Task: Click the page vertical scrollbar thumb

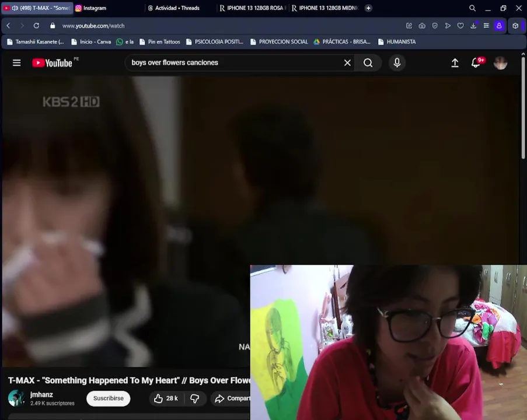Action: click(x=523, y=107)
